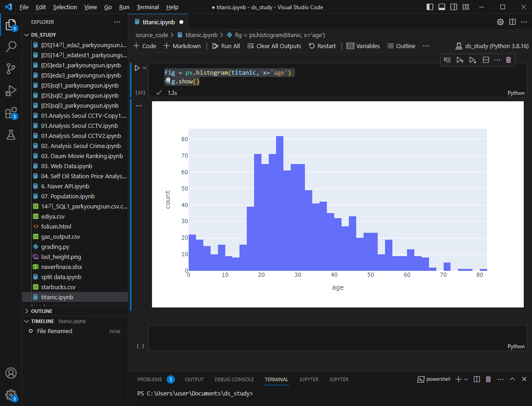Split the editor right

tap(512, 22)
